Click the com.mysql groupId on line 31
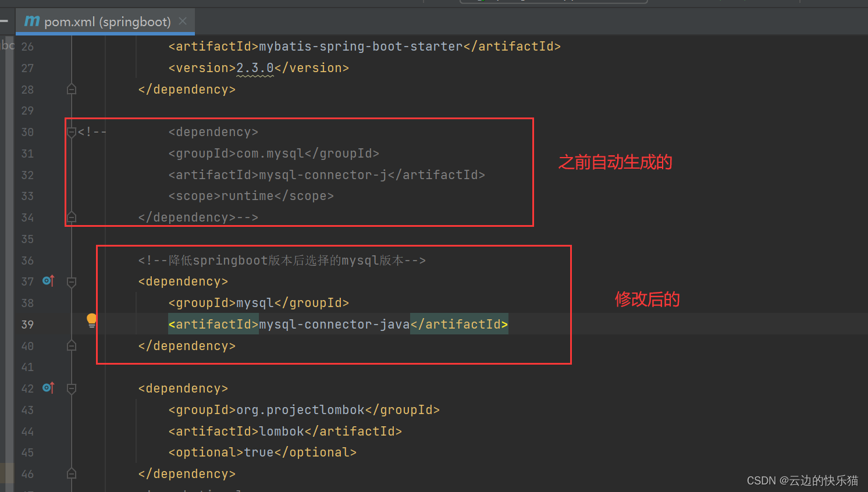 [x=270, y=154]
